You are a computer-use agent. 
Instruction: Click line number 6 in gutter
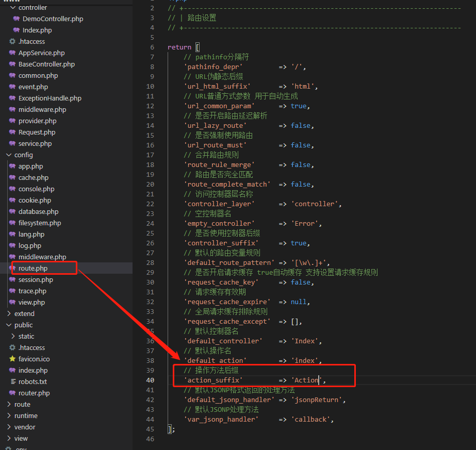152,47
